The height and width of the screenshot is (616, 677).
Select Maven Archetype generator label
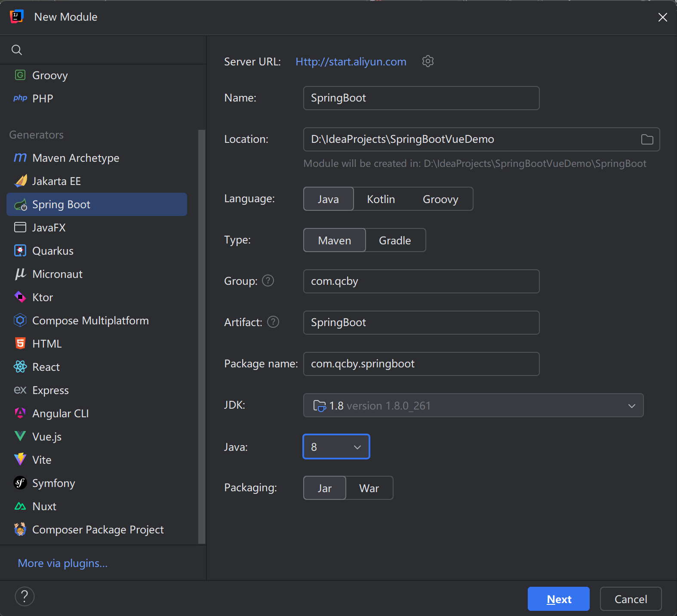coord(76,158)
